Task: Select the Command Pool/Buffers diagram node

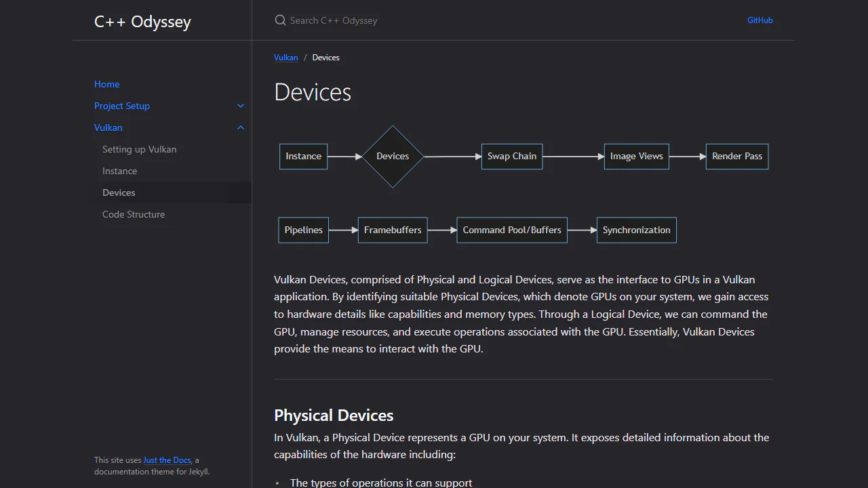Action: click(511, 230)
